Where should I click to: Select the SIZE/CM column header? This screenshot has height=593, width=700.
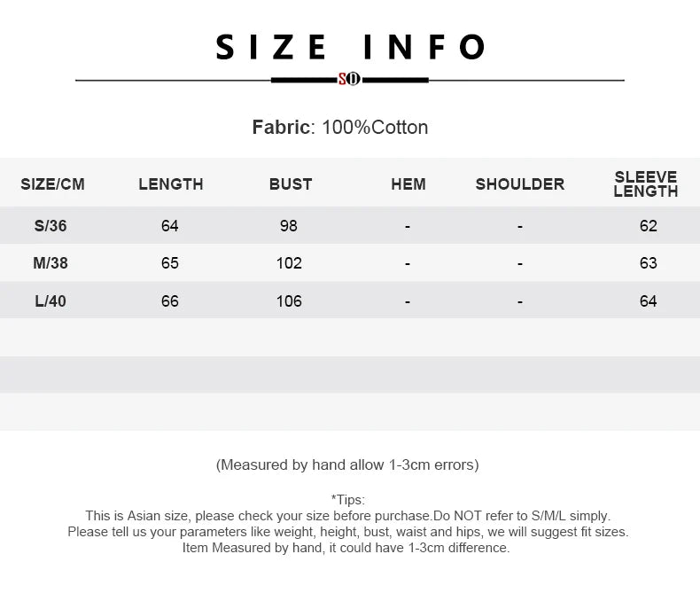point(52,184)
